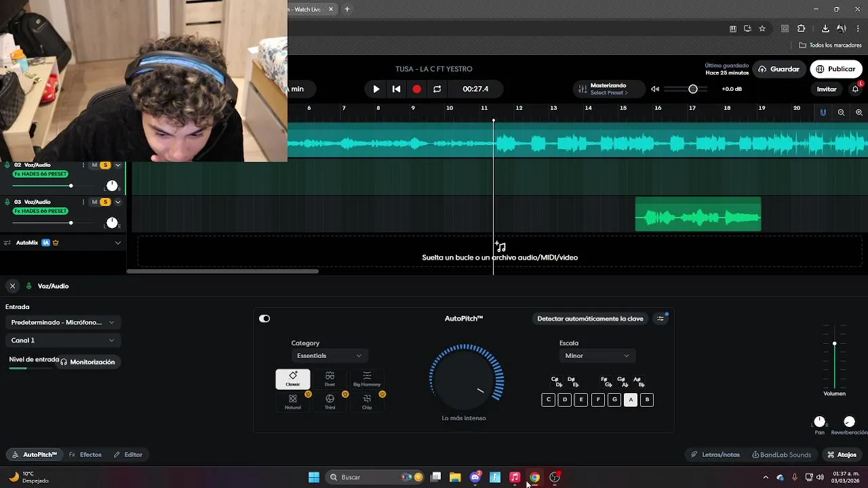Switch to the AutoPitch™ bottom tab
The width and height of the screenshot is (868, 488).
pyautogui.click(x=35, y=455)
